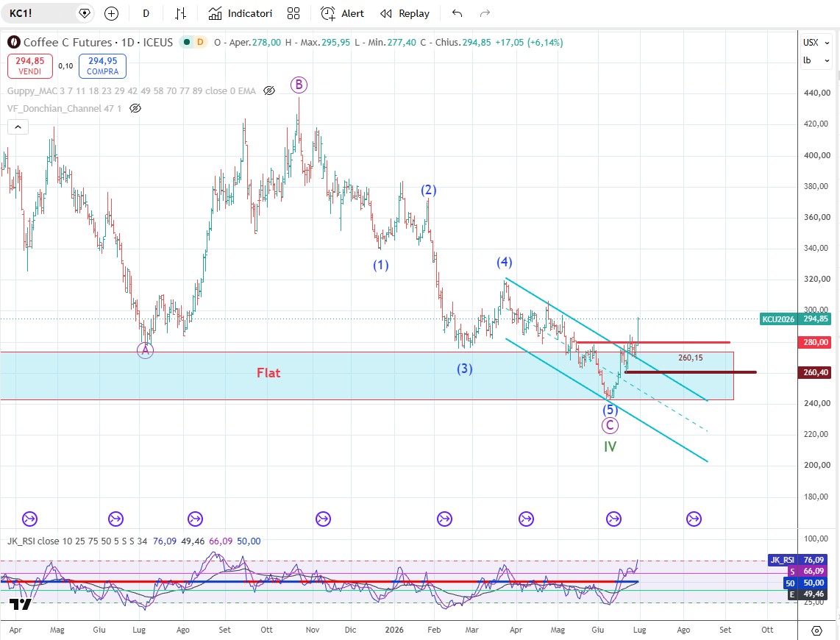The width and height of the screenshot is (840, 640).
Task: Select the circled C wave label
Action: [611, 425]
